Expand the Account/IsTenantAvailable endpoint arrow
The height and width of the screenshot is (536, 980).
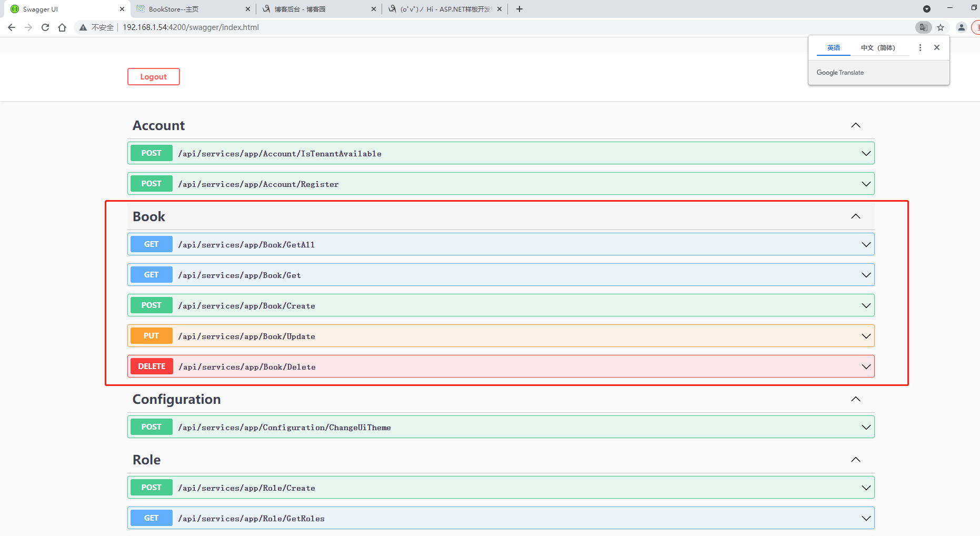tap(866, 153)
